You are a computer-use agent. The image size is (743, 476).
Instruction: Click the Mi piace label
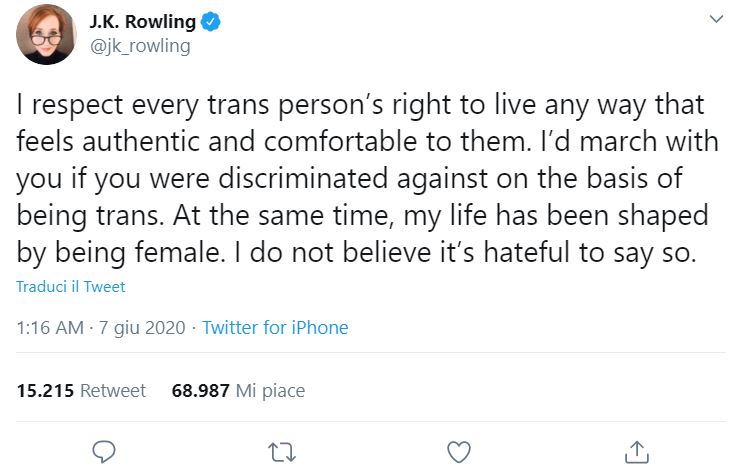tap(270, 391)
